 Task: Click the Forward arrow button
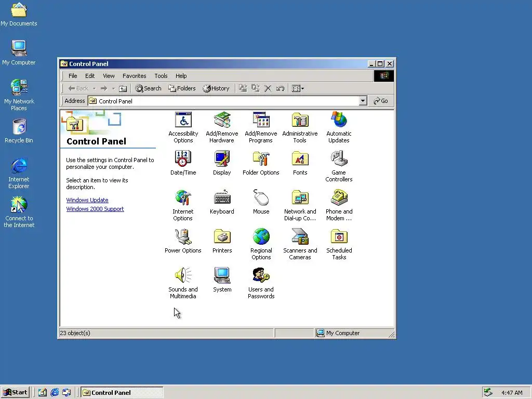pyautogui.click(x=104, y=88)
